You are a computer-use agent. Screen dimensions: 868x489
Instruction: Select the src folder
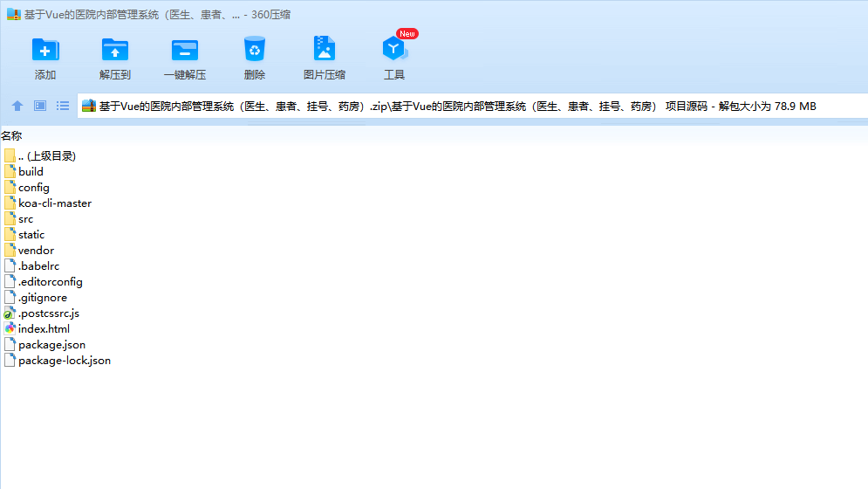point(26,219)
